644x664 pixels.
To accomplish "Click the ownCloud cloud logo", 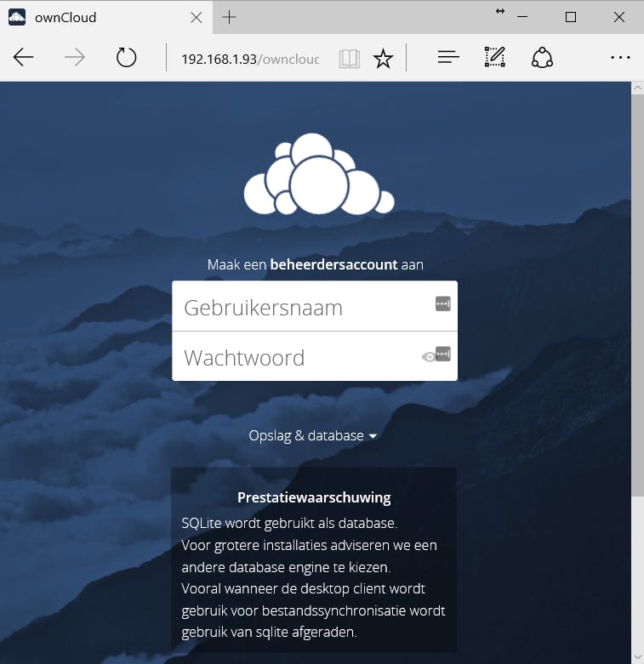I will (x=319, y=174).
